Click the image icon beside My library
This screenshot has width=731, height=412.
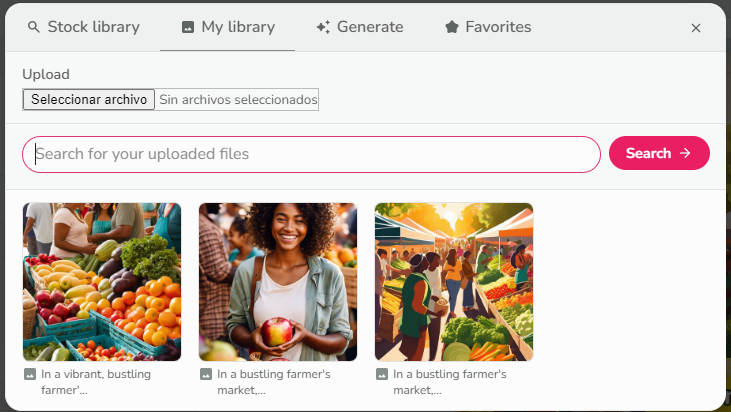click(x=187, y=28)
